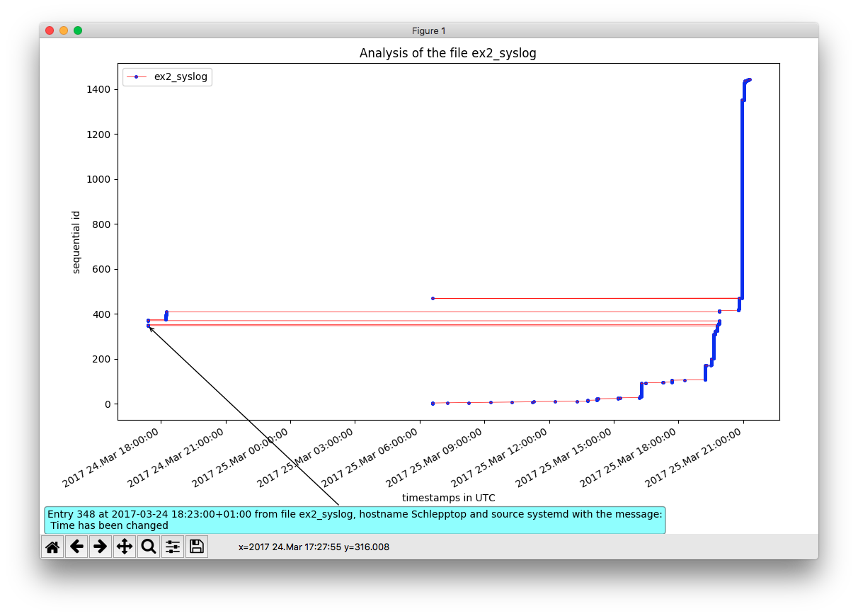Activate the Zoom to rectangle tool
This screenshot has height=616, width=858.
[x=149, y=547]
